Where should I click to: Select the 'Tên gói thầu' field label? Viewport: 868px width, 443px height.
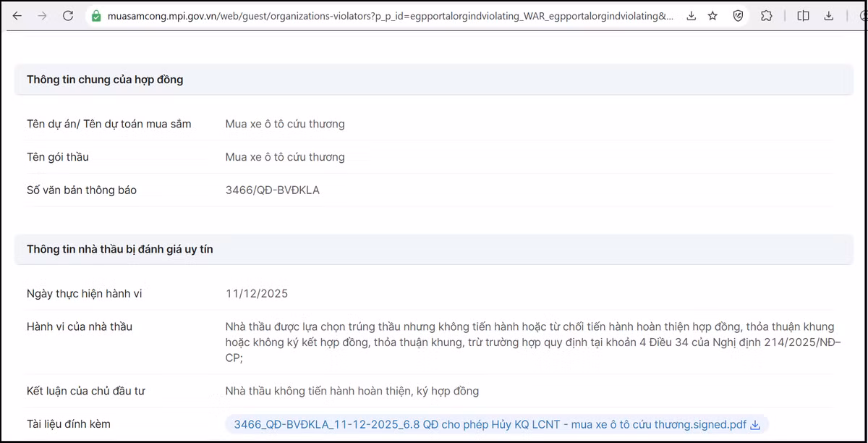[x=58, y=157]
